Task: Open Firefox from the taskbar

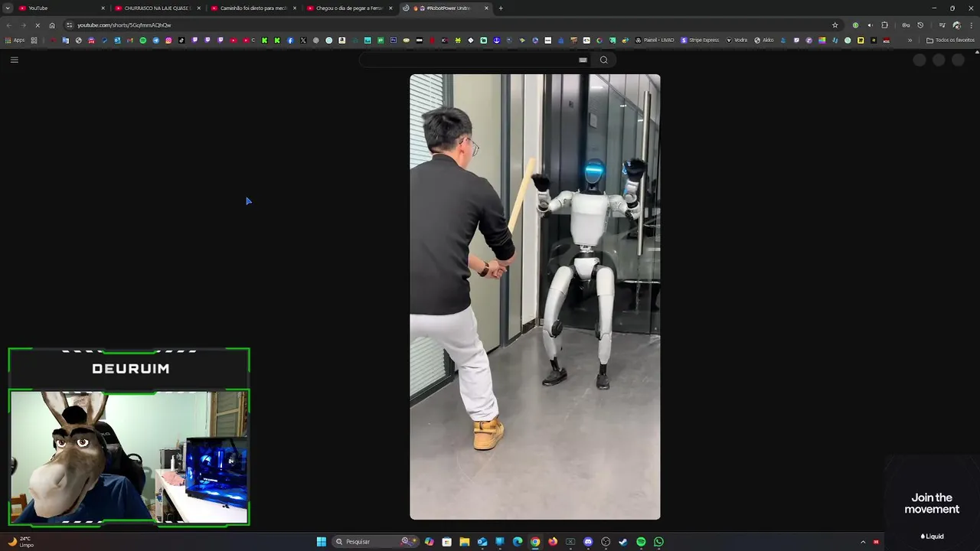Action: [x=553, y=542]
